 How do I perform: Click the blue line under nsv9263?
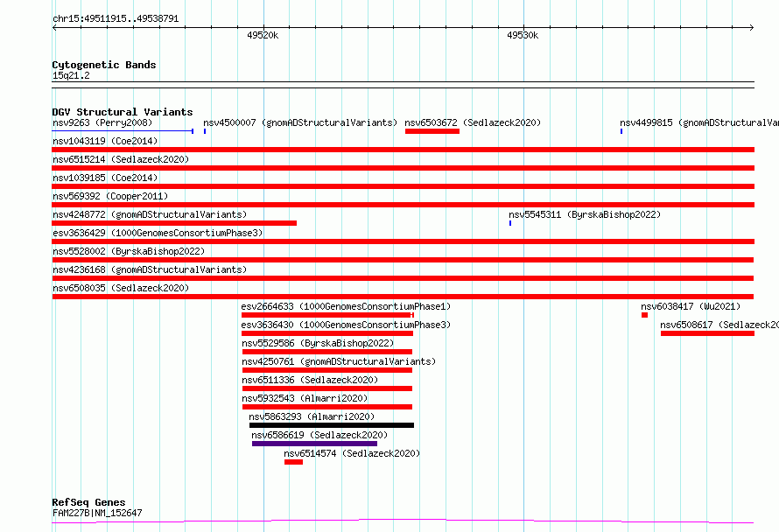click(123, 131)
